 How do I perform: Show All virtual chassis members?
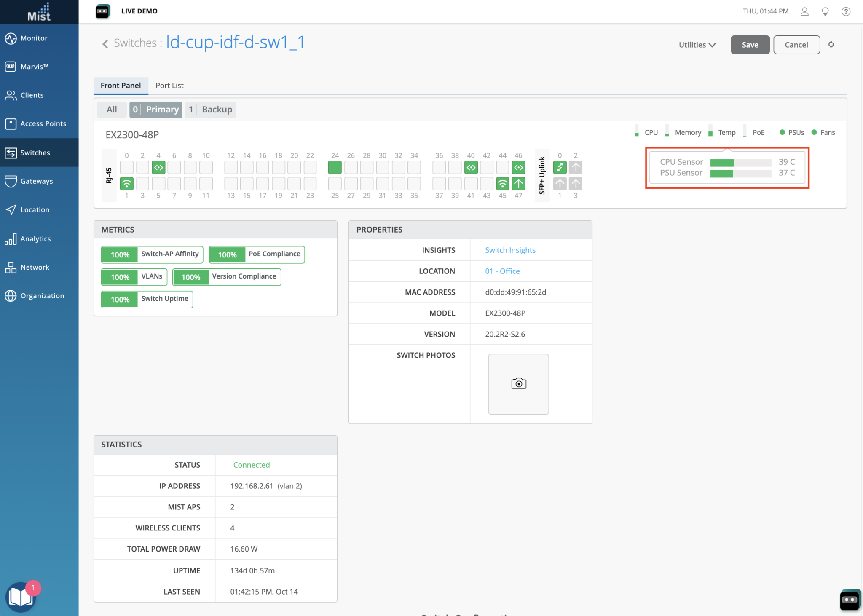tap(112, 110)
